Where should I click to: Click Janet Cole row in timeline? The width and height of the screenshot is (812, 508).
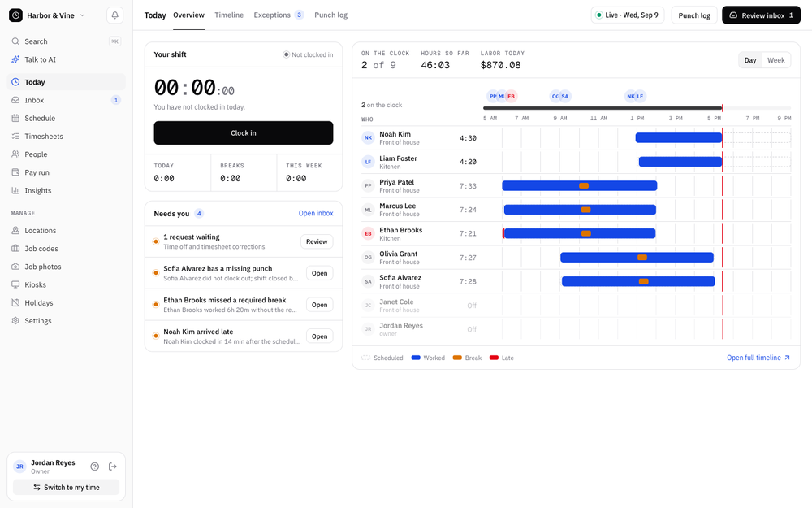(576, 306)
